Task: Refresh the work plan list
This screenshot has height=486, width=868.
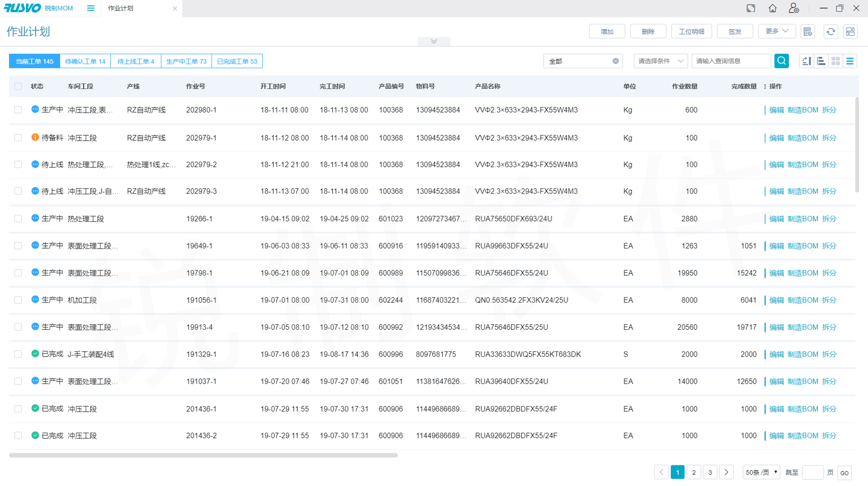Action: point(831,32)
